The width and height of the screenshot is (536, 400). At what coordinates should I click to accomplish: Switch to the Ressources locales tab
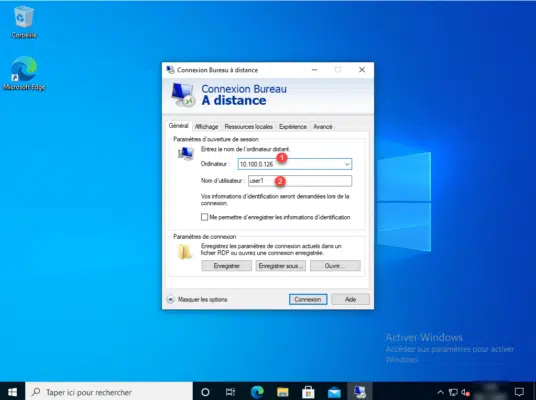point(249,126)
